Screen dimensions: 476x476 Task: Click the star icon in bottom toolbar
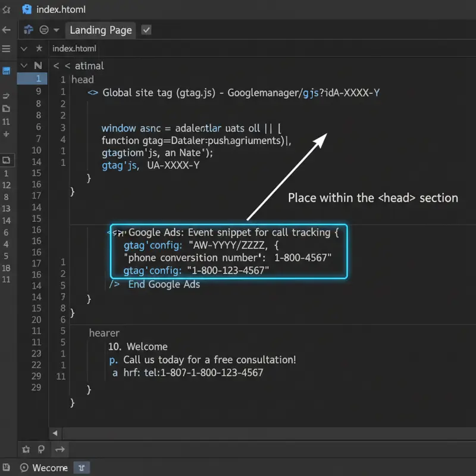(x=26, y=449)
